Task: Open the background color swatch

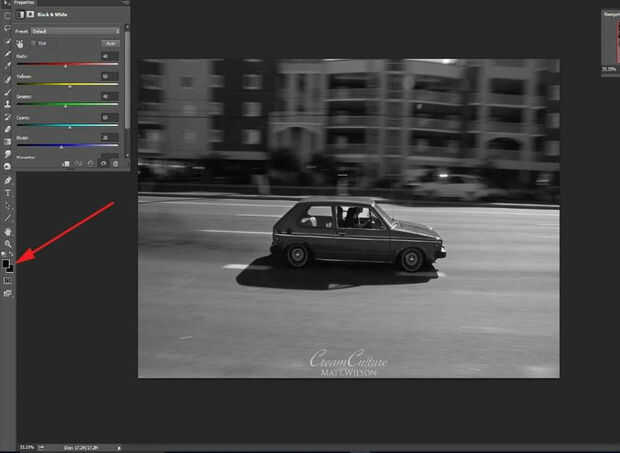Action: [x=11, y=270]
